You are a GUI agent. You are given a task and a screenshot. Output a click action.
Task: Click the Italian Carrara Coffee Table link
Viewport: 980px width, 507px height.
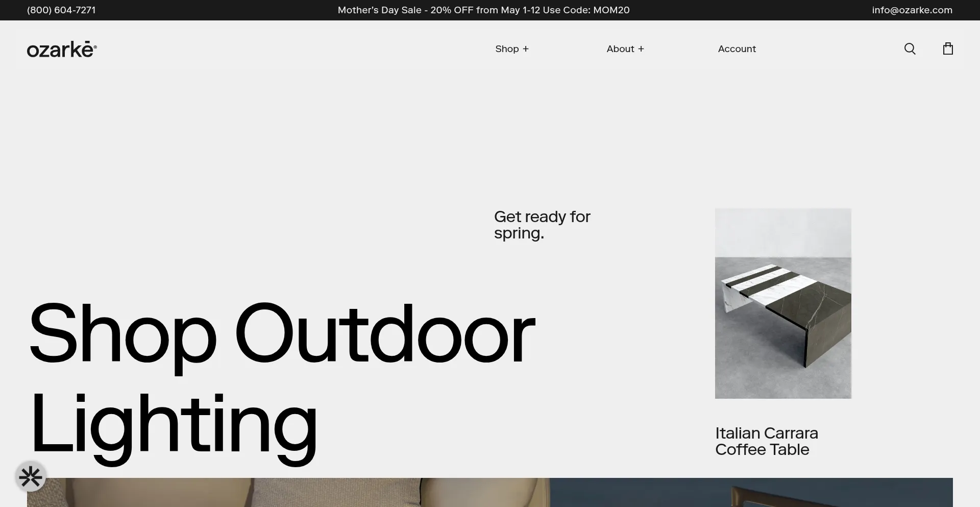pyautogui.click(x=766, y=441)
